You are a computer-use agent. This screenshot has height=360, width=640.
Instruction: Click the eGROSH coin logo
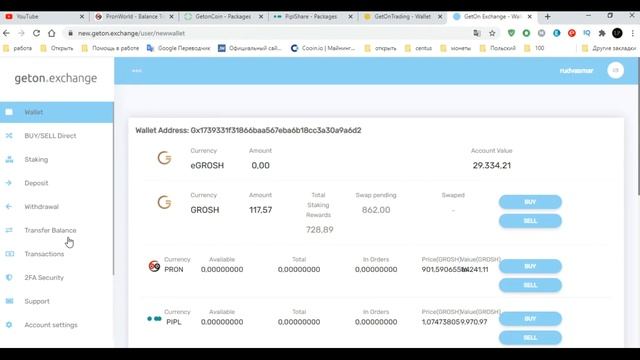coord(164,158)
